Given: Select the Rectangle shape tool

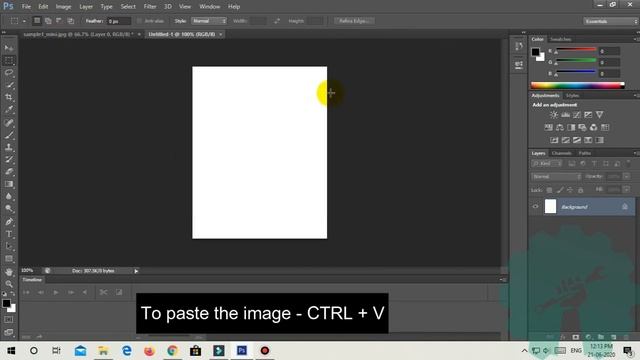Looking at the screenshot, I should (x=9, y=259).
